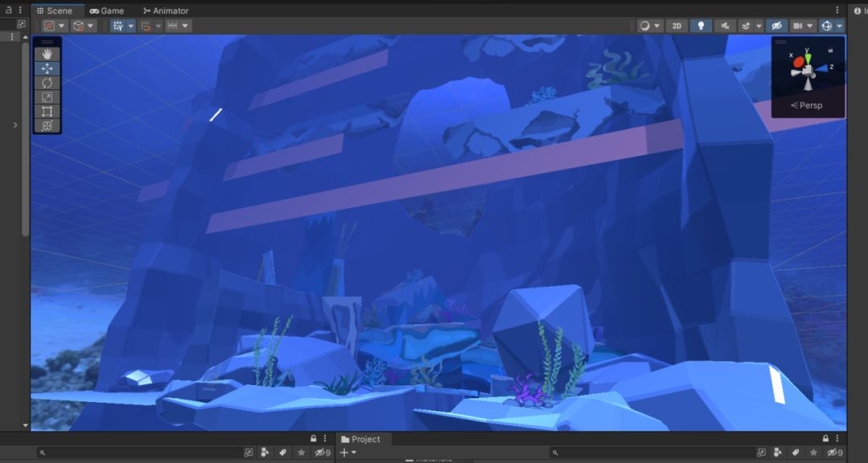Viewport: 868px width, 463px height.
Task: Toggle lock icon of the bottom-left panel
Action: pyautogui.click(x=313, y=439)
